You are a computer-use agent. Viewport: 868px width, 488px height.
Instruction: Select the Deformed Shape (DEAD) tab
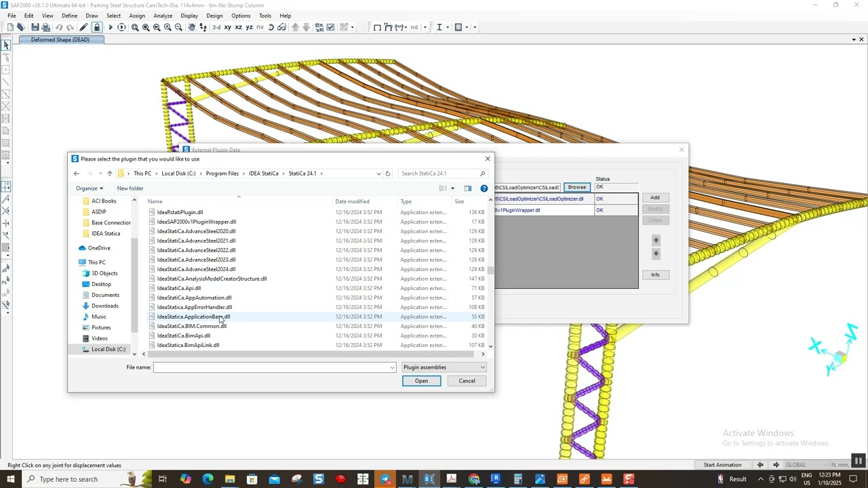pos(60,40)
